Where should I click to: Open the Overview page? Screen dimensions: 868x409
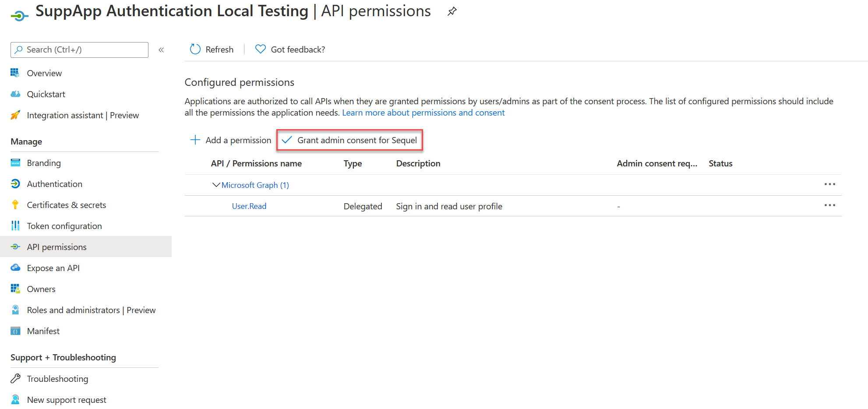[44, 73]
